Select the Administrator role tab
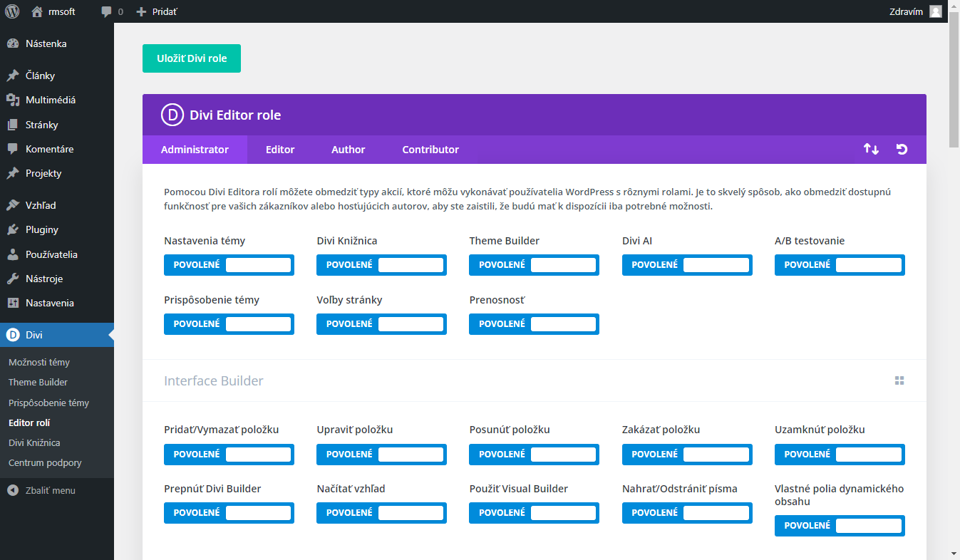960x560 pixels. click(195, 150)
